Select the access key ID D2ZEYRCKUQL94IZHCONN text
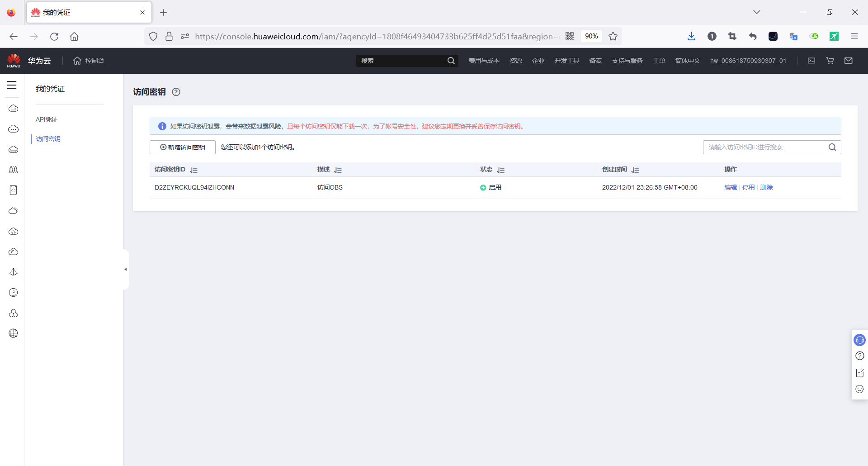 click(194, 187)
